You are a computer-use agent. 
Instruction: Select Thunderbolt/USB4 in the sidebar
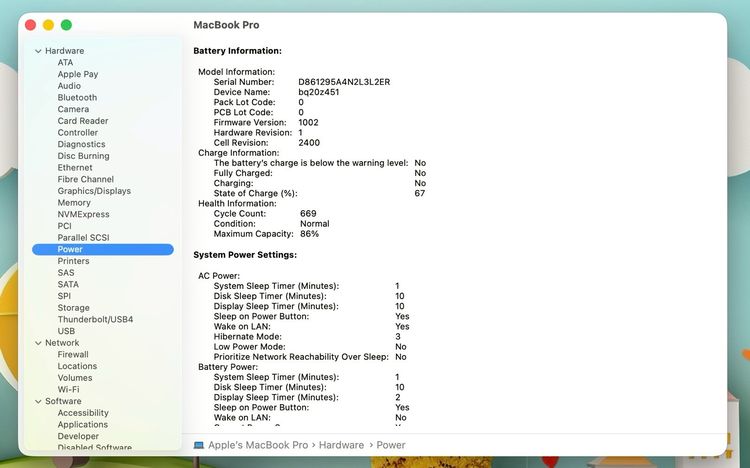[x=95, y=319]
